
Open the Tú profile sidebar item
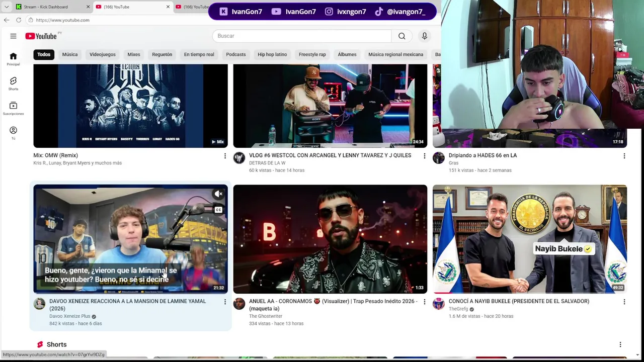[13, 133]
